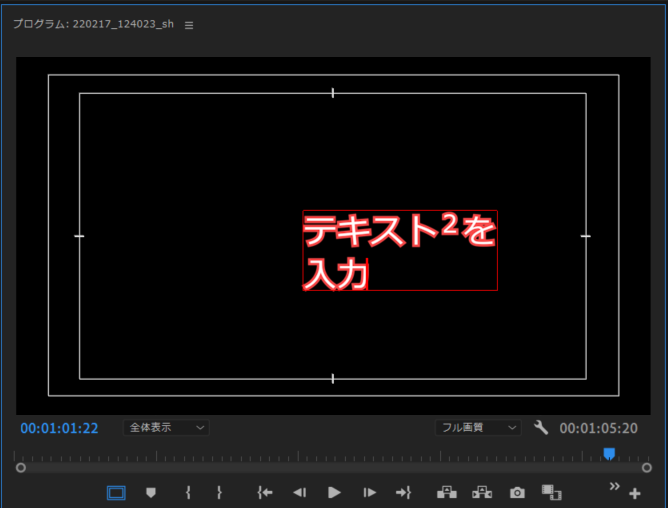Open the フル画質 playback resolution dropdown

pyautogui.click(x=479, y=427)
